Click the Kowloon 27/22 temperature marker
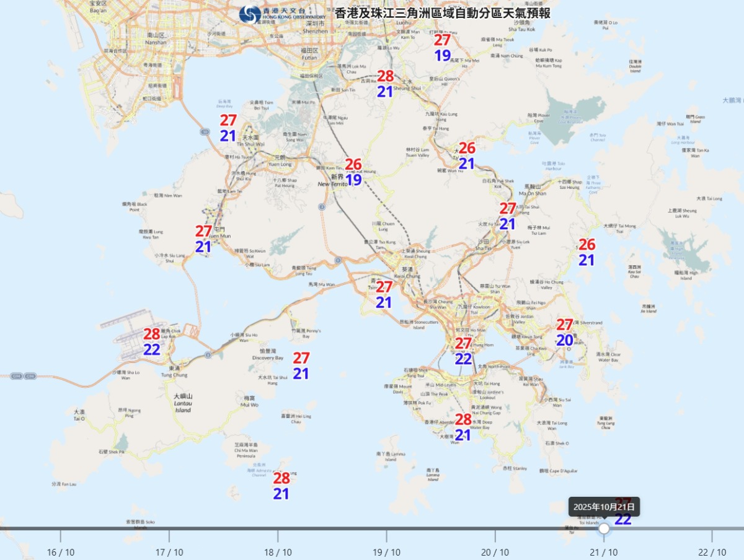744x560 pixels. pos(464,351)
